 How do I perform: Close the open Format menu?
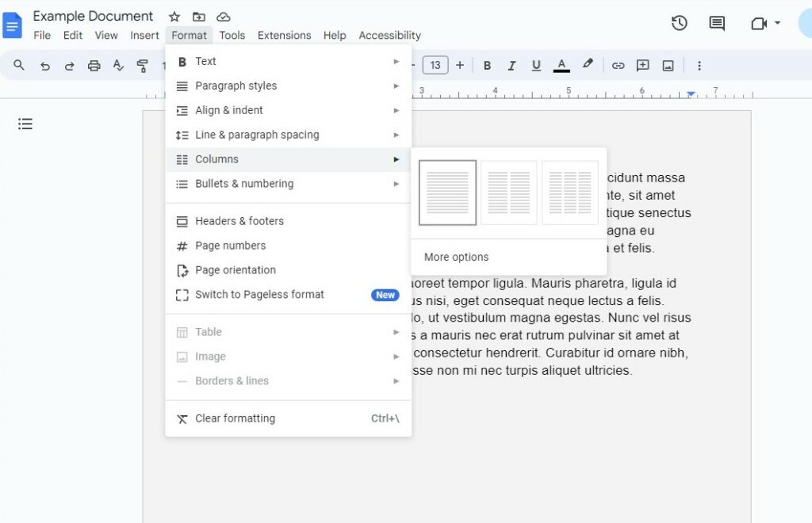coord(189,35)
